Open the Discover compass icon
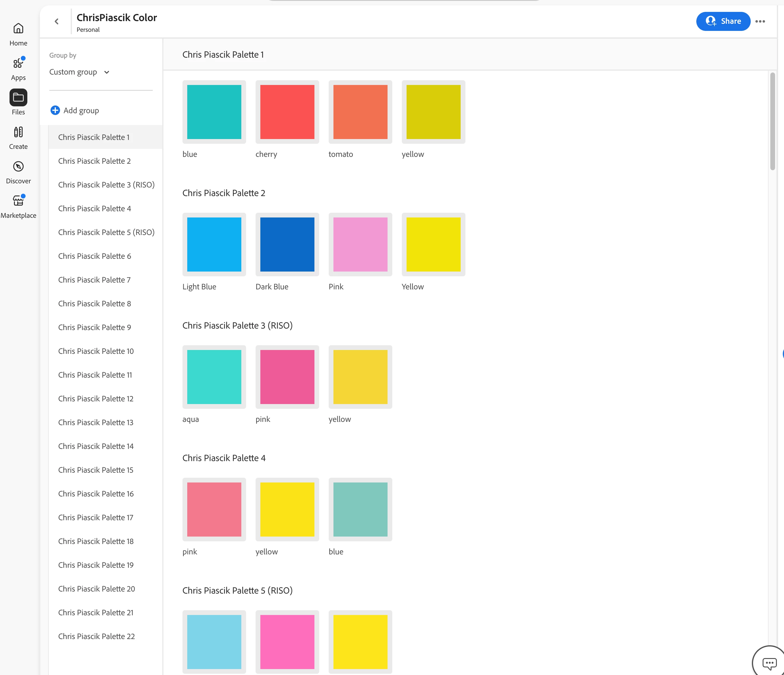This screenshot has height=675, width=784. (x=18, y=166)
